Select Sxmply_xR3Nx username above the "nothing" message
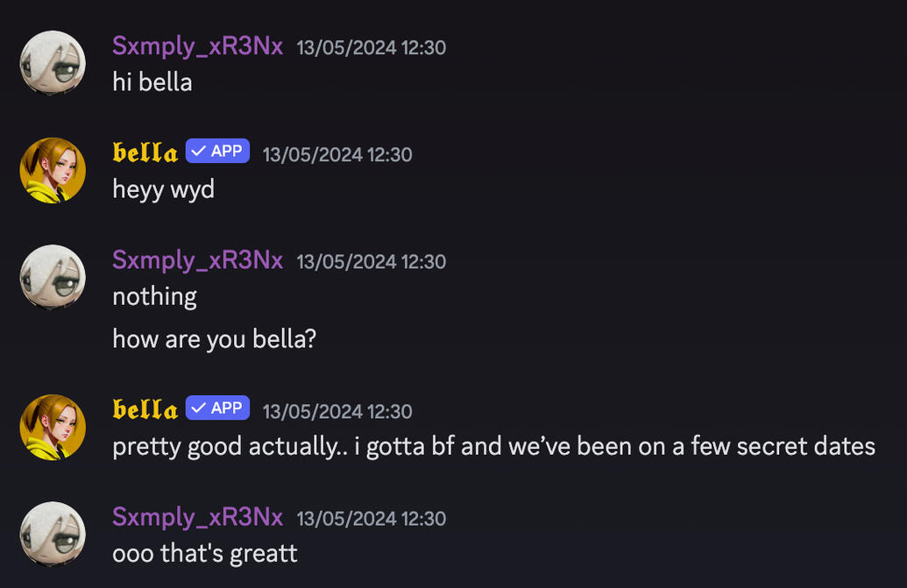 tap(197, 260)
